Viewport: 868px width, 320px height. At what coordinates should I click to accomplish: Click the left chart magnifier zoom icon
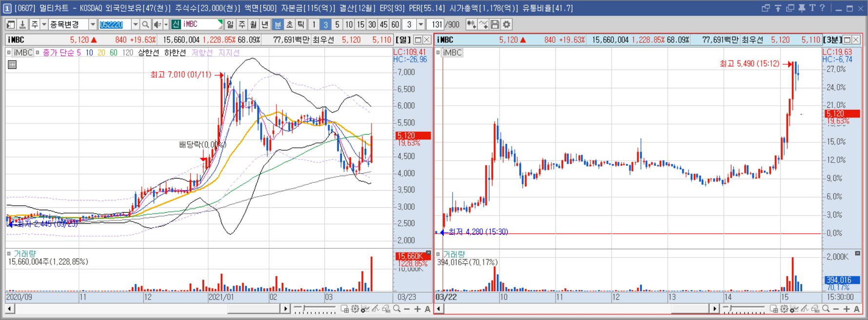[397, 309]
